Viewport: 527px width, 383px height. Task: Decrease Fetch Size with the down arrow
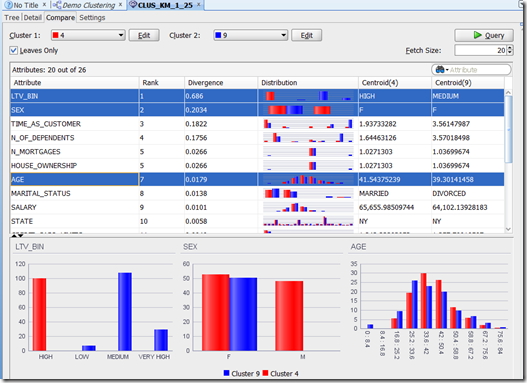[x=510, y=53]
